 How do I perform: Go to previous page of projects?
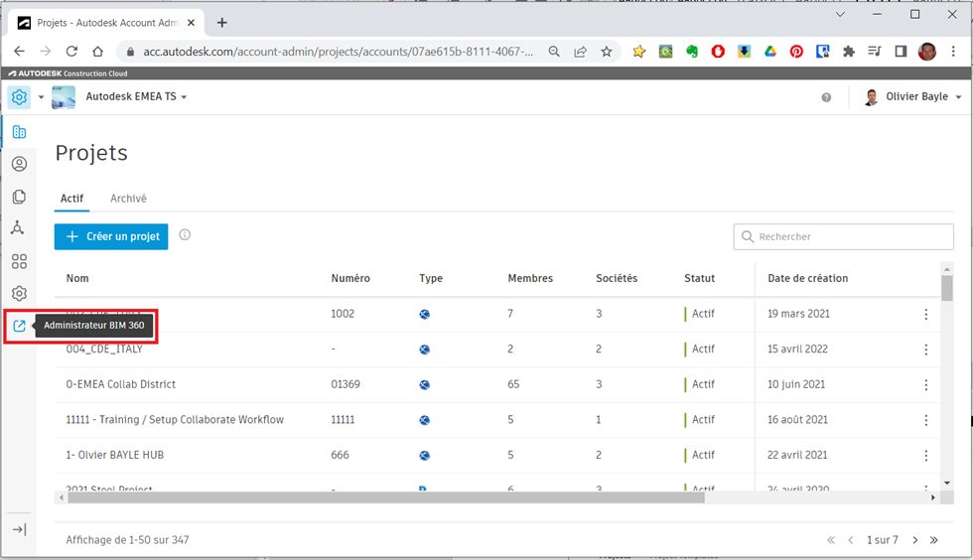(x=851, y=540)
